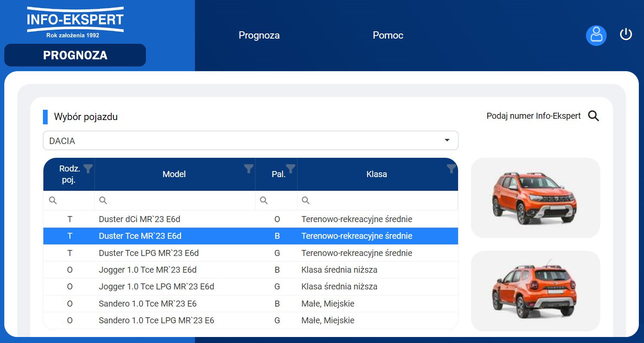Click the INFO-EKSPERT logo
The image size is (644, 343).
pos(75,22)
